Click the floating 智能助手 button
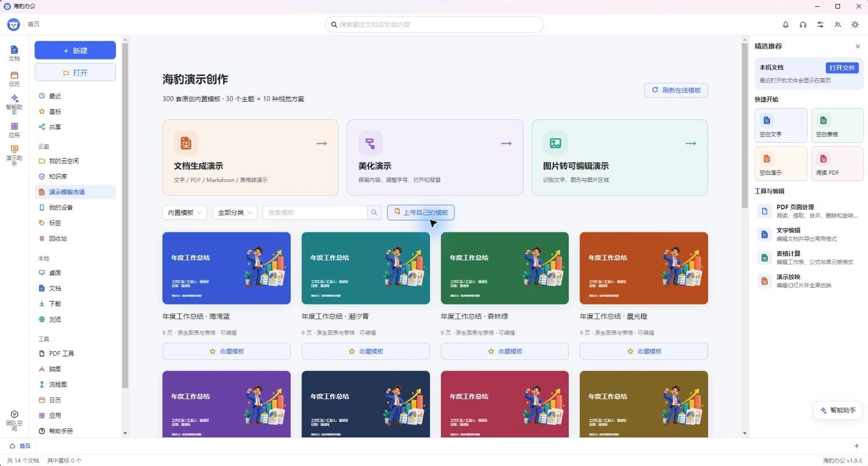 coord(838,410)
